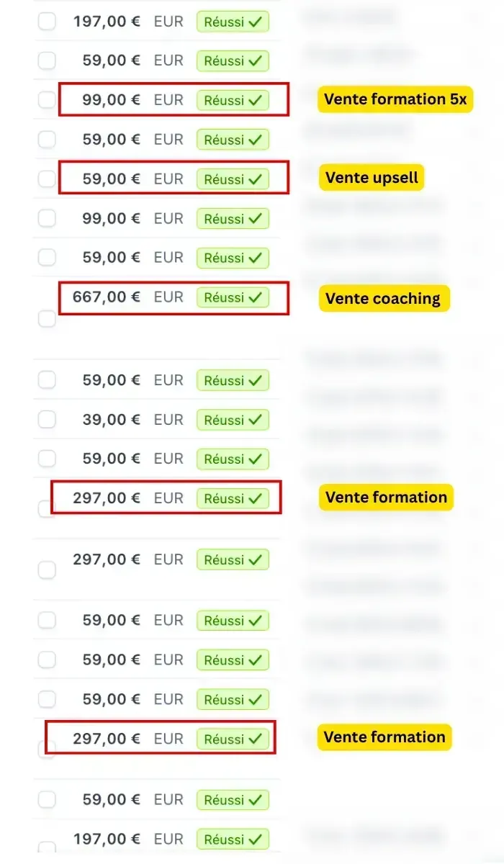The width and height of the screenshot is (504, 864).
Task: Click the 99,00 € amount outlined in red
Action: (112, 99)
